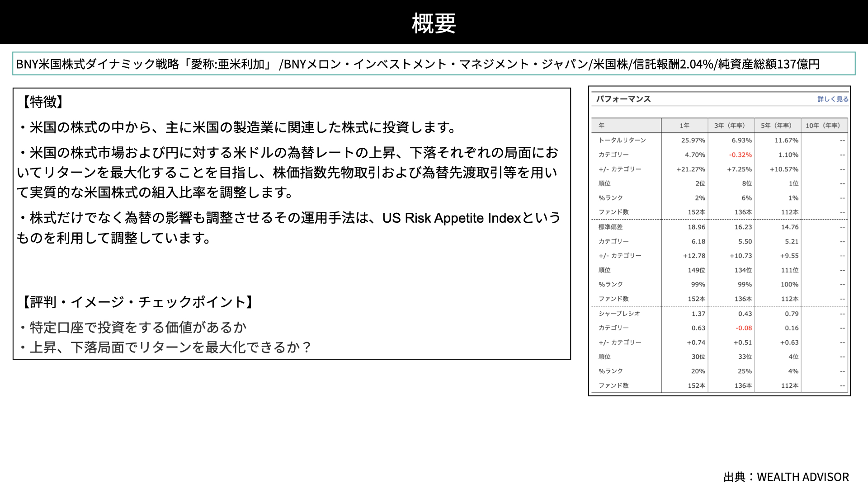The width and height of the screenshot is (868, 488).
Task: Select total return value 11.67%
Action: [786, 140]
